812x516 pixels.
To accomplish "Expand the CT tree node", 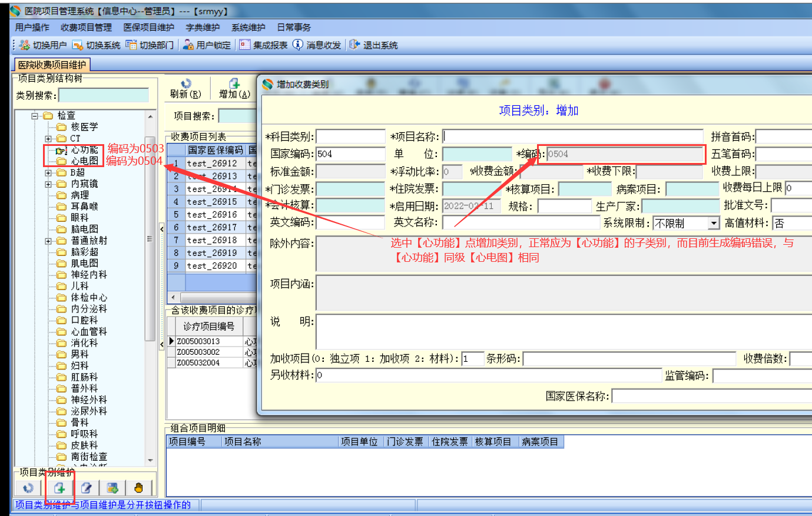I will [48, 139].
